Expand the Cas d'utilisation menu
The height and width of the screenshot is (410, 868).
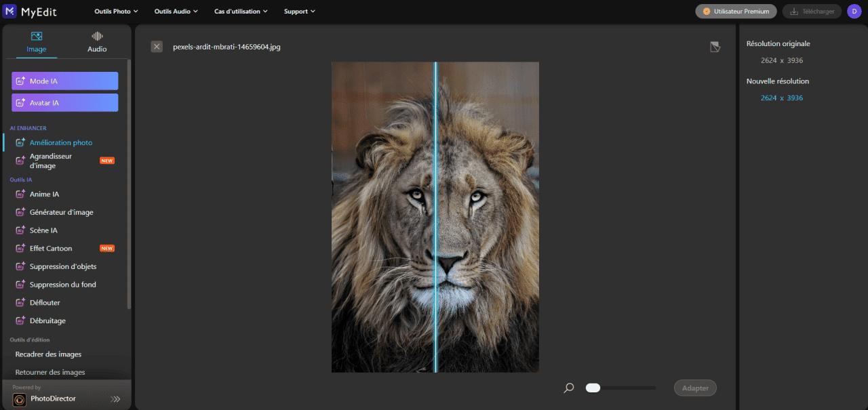[x=241, y=12]
